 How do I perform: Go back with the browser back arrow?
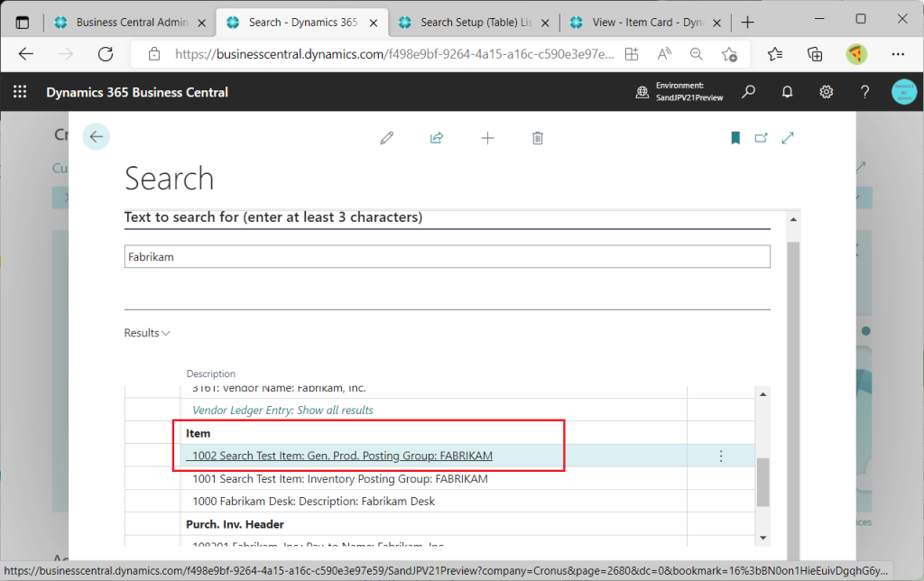(x=26, y=54)
